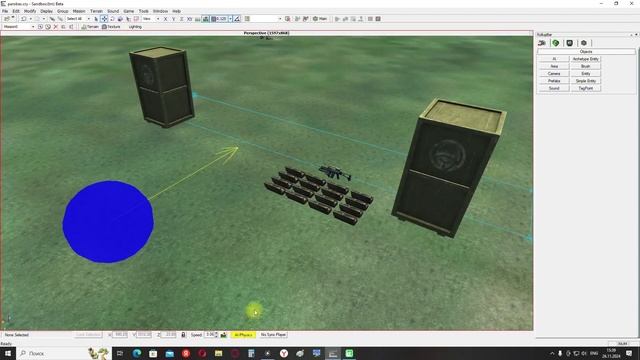640x360 pixels.
Task: Toggle the AI/Physics button
Action: (243, 335)
